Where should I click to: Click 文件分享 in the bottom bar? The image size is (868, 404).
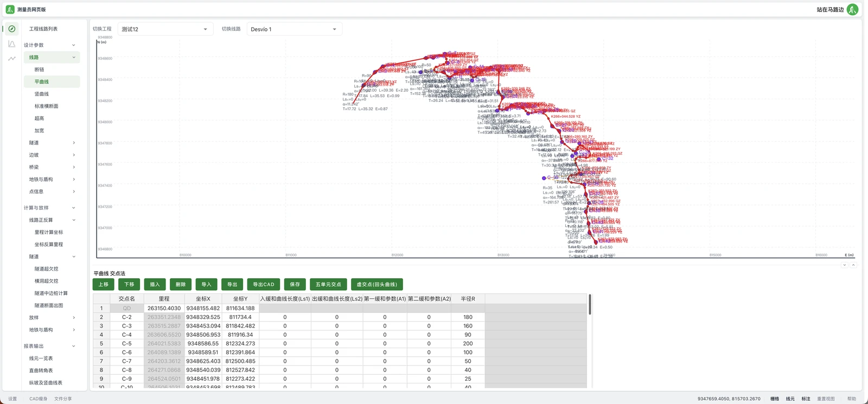pos(63,399)
